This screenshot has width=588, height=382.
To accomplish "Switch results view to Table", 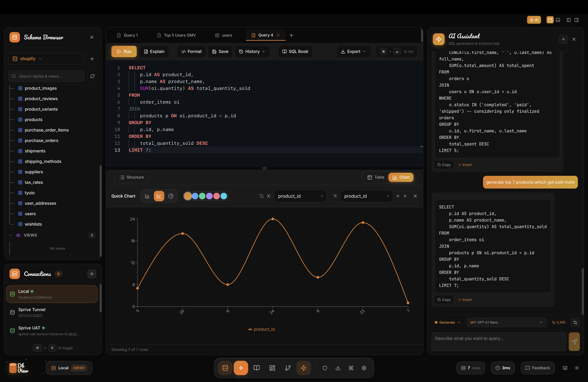I will [x=376, y=177].
